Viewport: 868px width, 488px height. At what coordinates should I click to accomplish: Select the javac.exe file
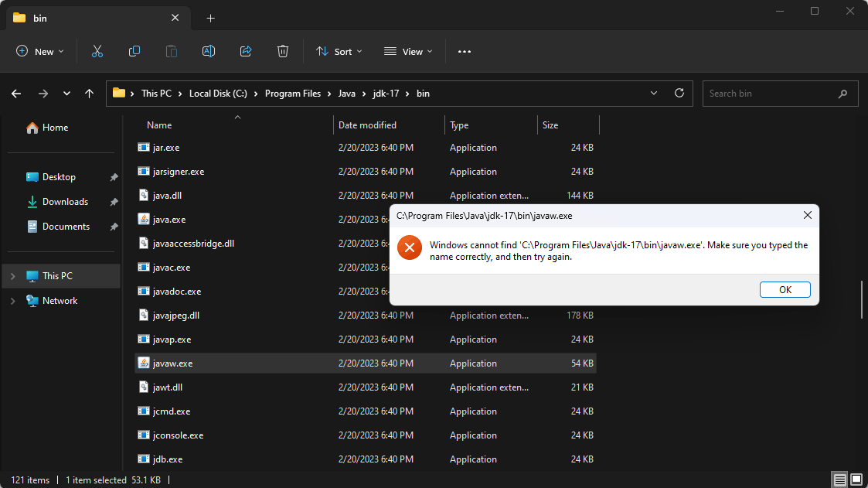point(172,268)
